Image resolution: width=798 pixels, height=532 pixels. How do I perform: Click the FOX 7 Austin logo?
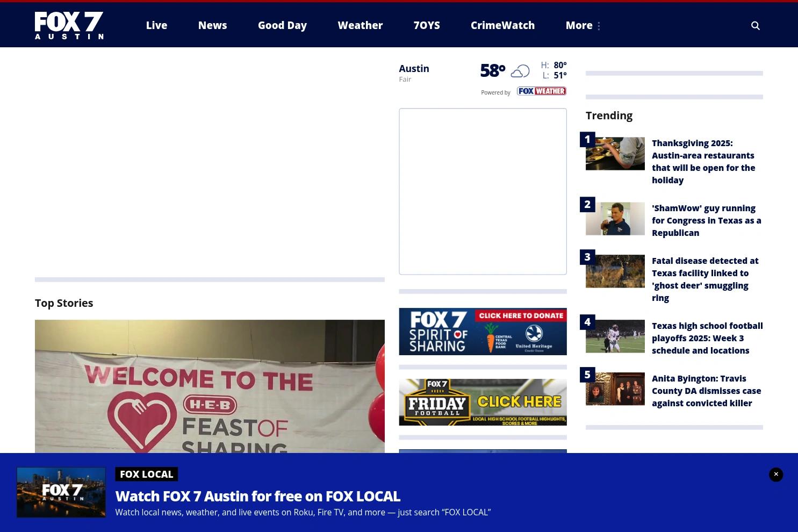(69, 25)
